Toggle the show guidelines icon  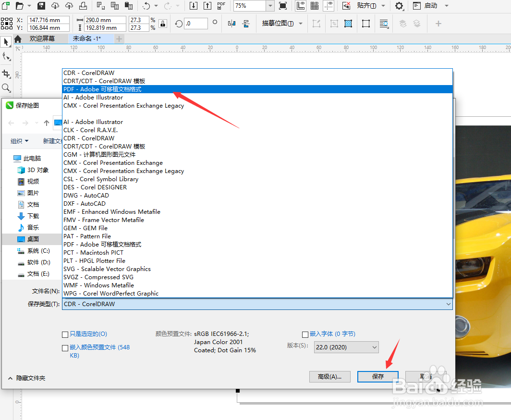pyautogui.click(x=328, y=6)
